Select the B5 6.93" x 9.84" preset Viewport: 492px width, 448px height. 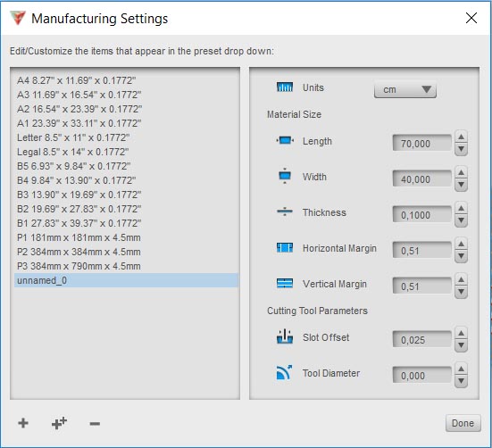coord(126,166)
